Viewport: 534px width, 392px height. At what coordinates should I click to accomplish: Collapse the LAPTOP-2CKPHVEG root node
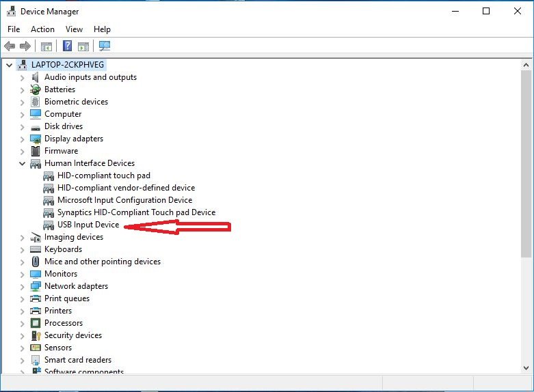point(9,65)
